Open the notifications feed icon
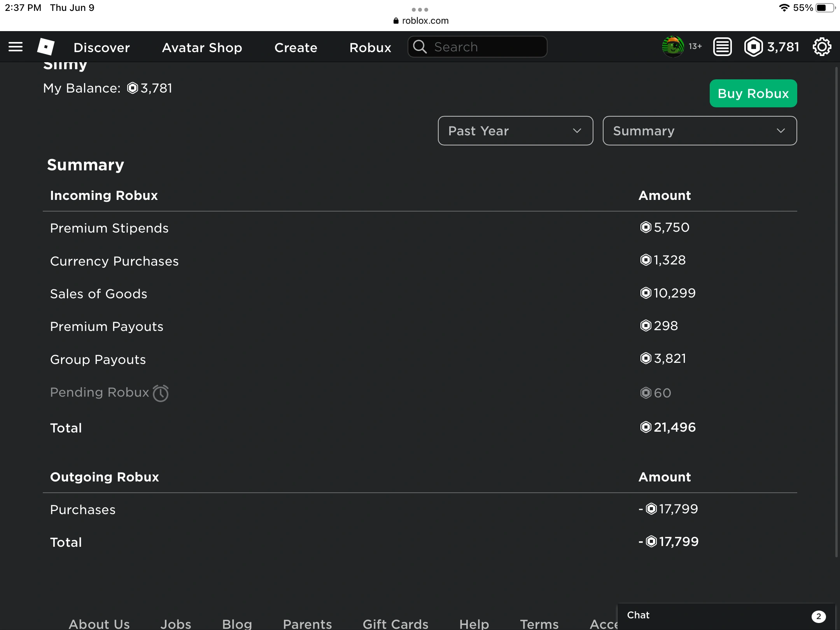The width and height of the screenshot is (840, 630). (722, 47)
